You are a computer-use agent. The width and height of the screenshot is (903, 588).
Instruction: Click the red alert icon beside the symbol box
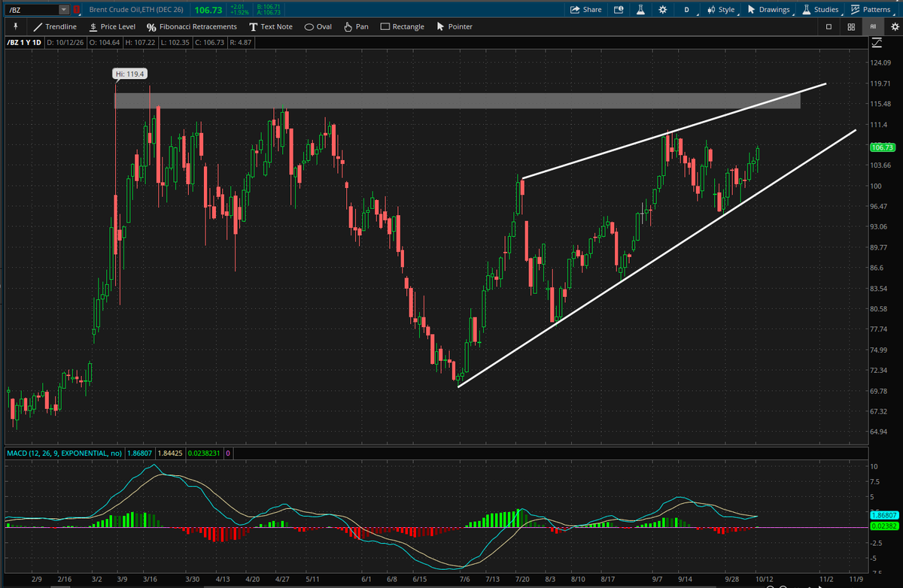[x=76, y=10]
